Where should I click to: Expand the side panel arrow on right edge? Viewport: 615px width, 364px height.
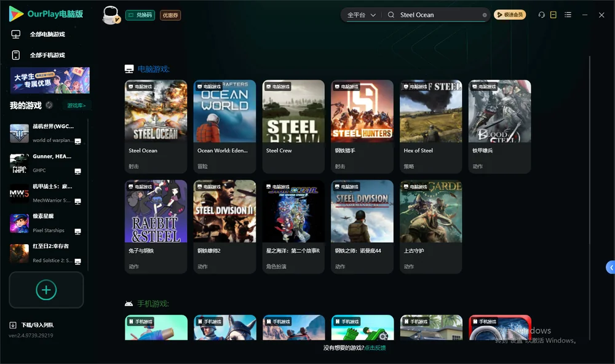pos(611,267)
